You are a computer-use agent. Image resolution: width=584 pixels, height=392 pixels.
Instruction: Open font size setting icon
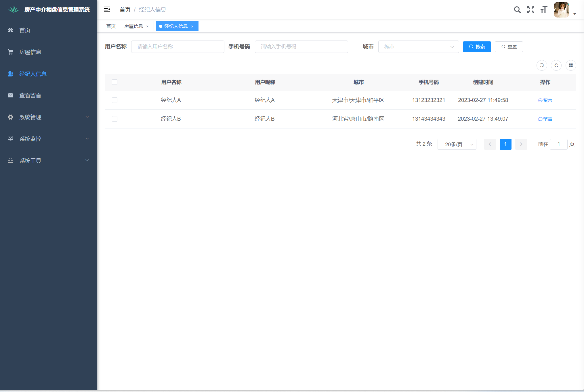543,10
